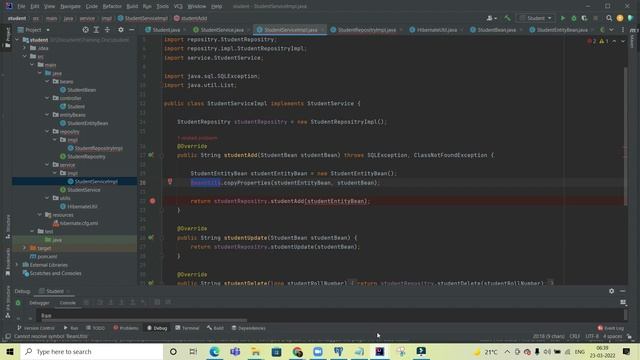Click Expand All icon in Project panel
640x360 pixels.
click(x=96, y=30)
